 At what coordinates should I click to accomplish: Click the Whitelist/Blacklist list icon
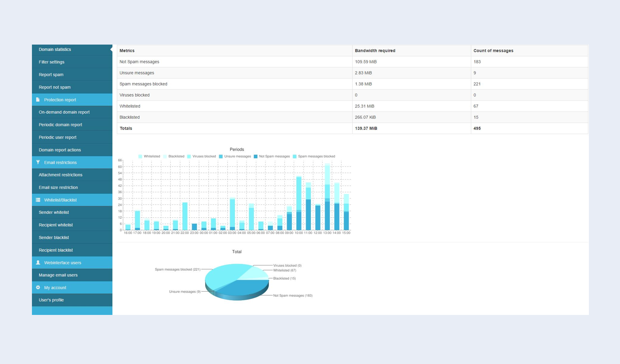[38, 200]
